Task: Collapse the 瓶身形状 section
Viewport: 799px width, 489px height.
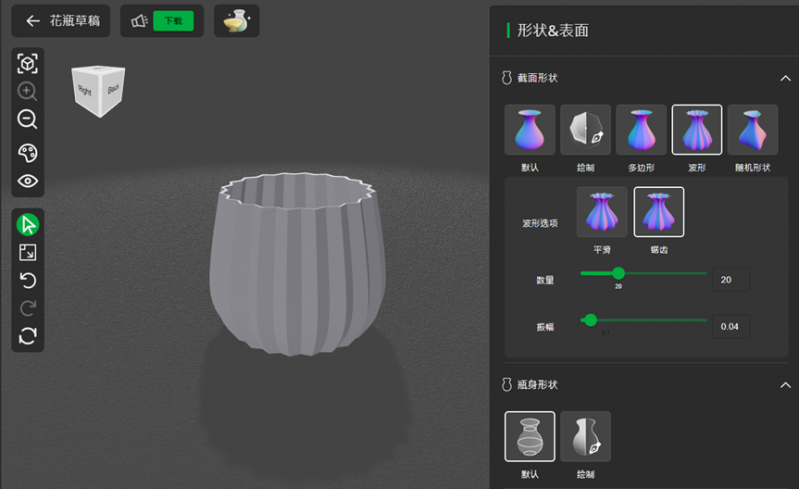Action: (784, 385)
